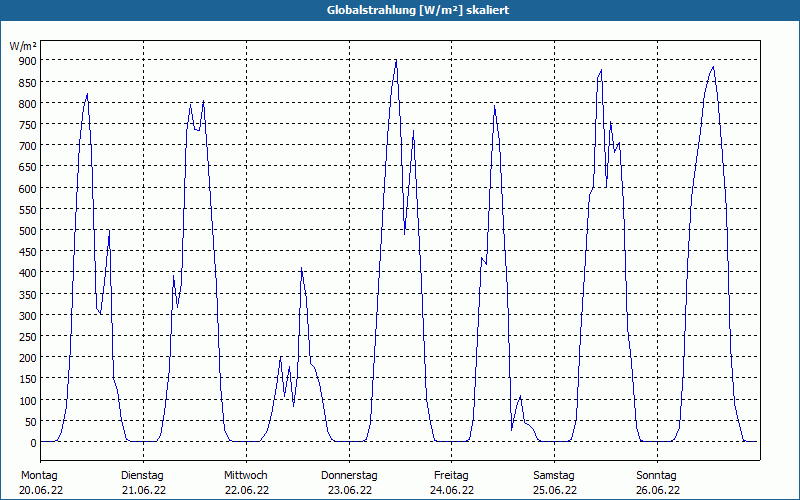The height and width of the screenshot is (500, 800).
Task: Select the 'Dienstag' day label
Action: coord(142,476)
